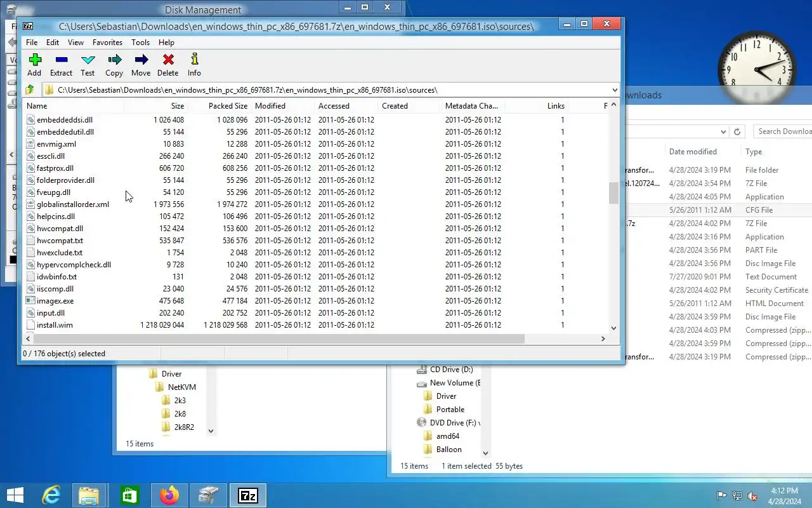Image resolution: width=812 pixels, height=508 pixels.
Task: Click the scroll-down arrow in 7-Zip file list
Action: click(x=613, y=328)
